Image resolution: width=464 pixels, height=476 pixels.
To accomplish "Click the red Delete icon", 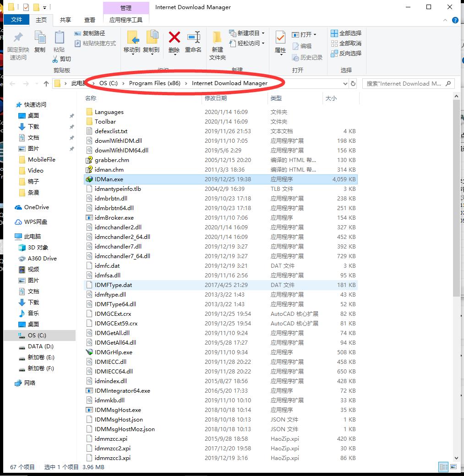I will [x=174, y=38].
